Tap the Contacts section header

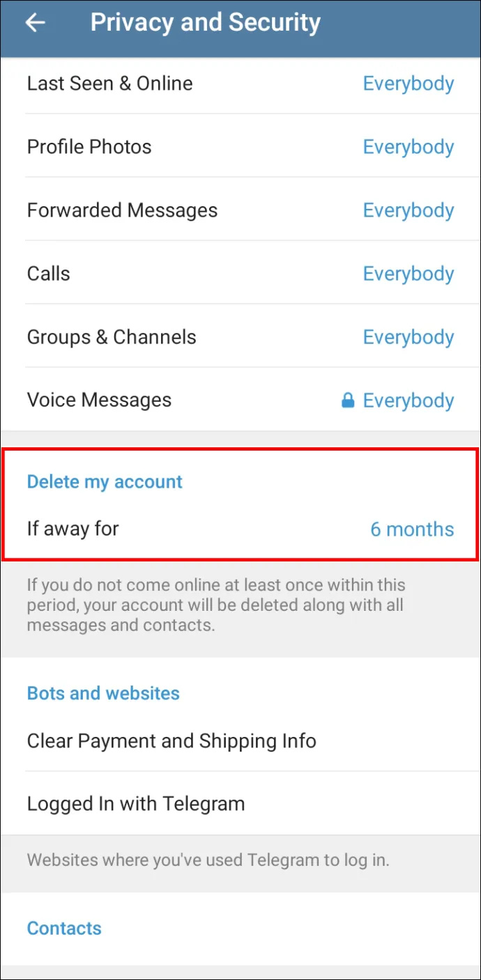[x=64, y=928]
